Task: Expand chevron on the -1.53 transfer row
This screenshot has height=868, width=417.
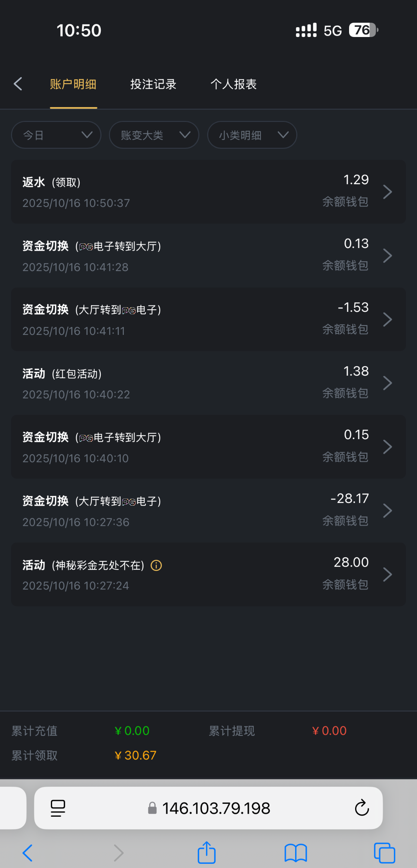Action: click(387, 319)
